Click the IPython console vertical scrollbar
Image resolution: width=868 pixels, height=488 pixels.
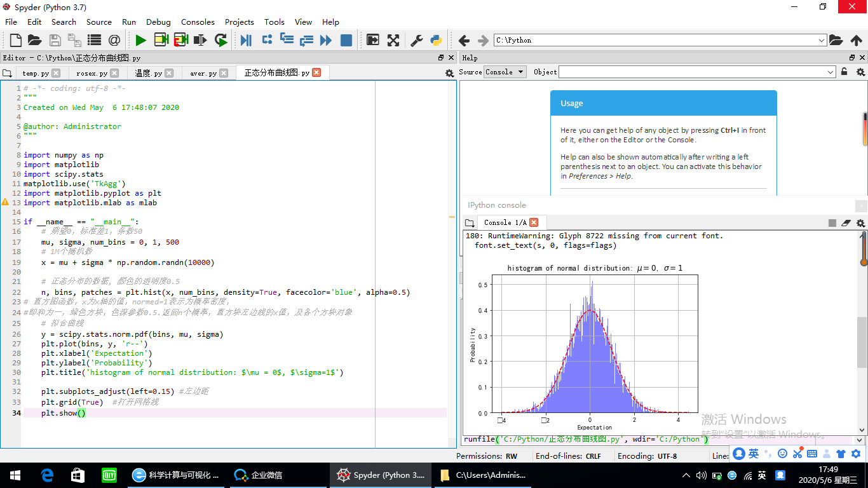pyautogui.click(x=862, y=343)
